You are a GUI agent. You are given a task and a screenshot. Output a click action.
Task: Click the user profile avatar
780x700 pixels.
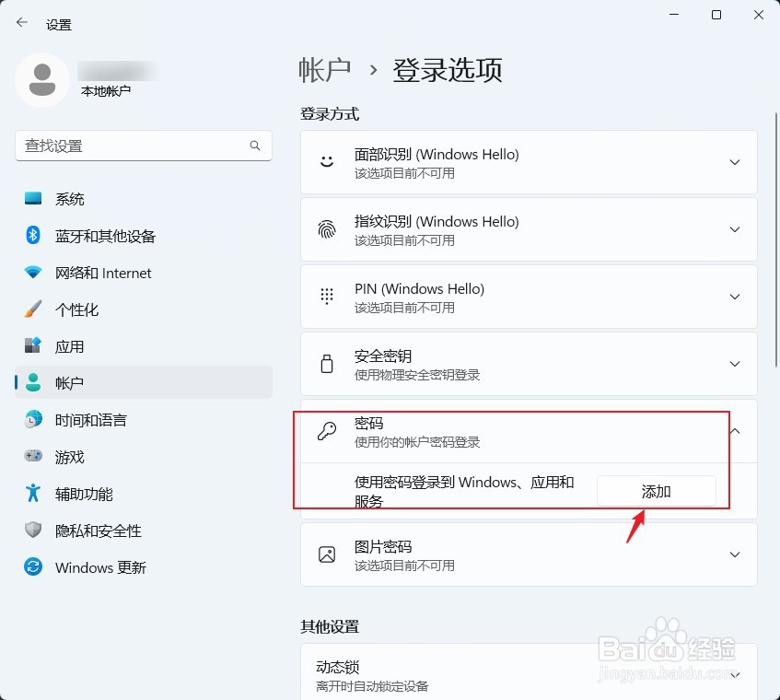click(42, 80)
